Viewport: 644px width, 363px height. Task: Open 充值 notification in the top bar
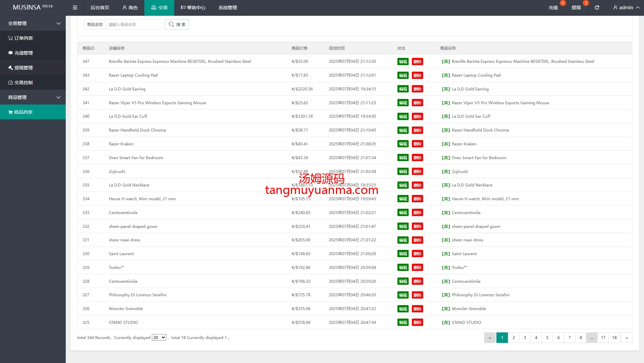click(553, 8)
